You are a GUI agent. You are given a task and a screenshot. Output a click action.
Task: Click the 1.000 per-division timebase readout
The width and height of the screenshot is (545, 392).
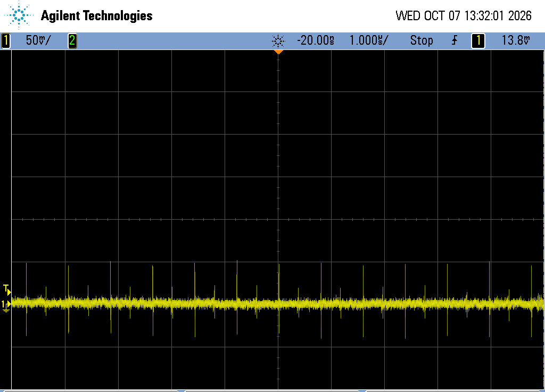(x=369, y=40)
